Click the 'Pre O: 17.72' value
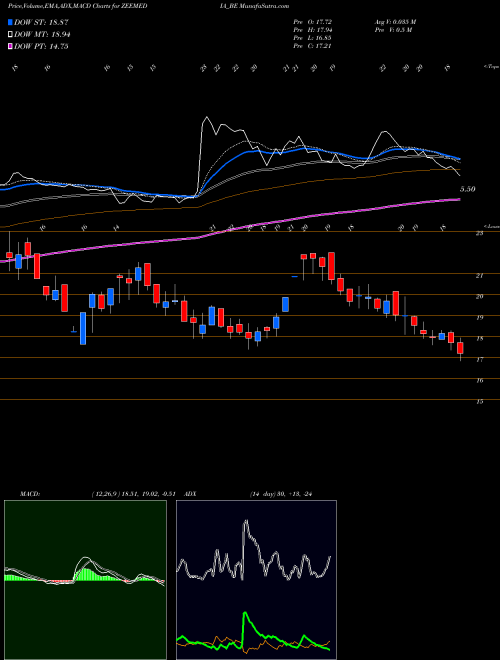 [x=315, y=22]
